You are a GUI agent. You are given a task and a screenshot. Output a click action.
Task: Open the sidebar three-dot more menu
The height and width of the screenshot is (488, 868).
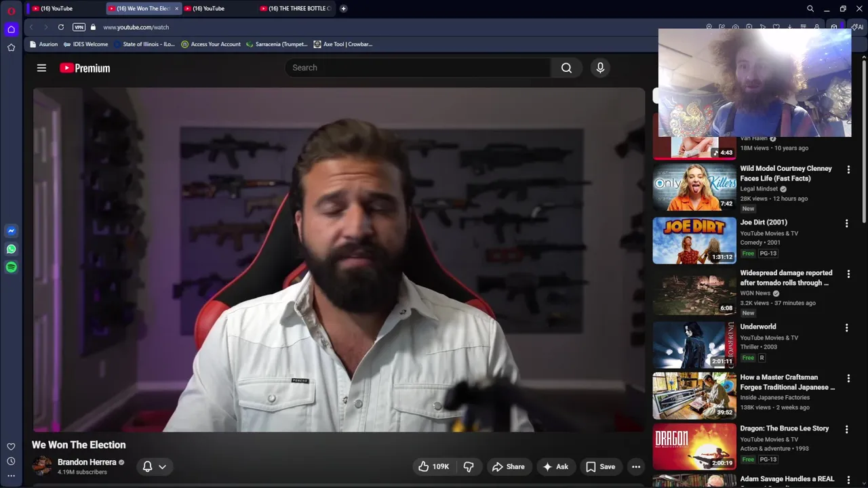pos(11,476)
